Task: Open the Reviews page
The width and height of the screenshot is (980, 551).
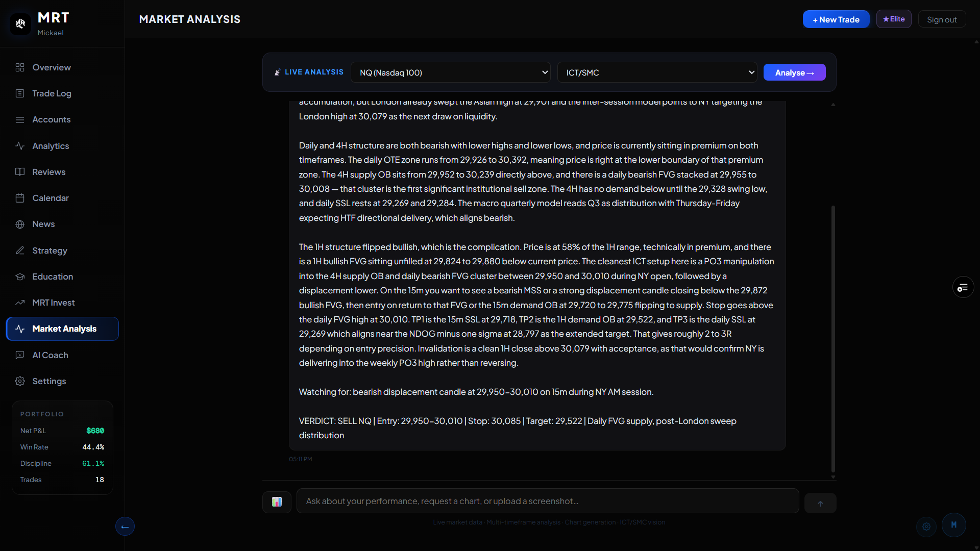Action: tap(62, 172)
